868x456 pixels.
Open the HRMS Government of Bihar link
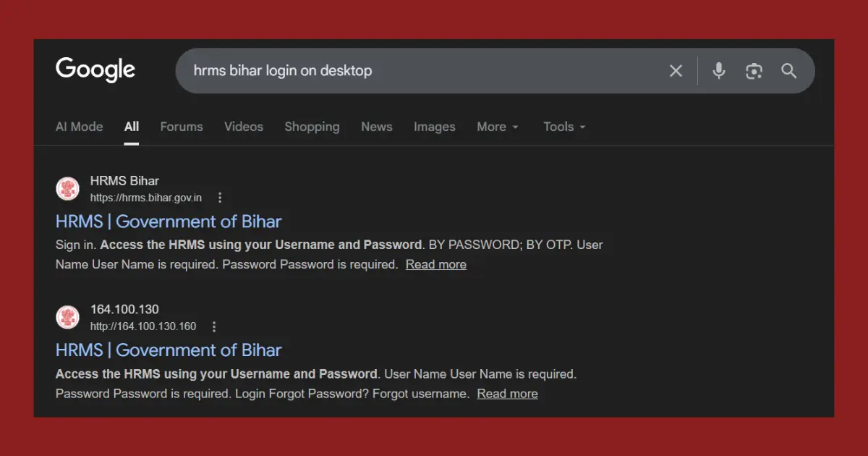coord(168,221)
